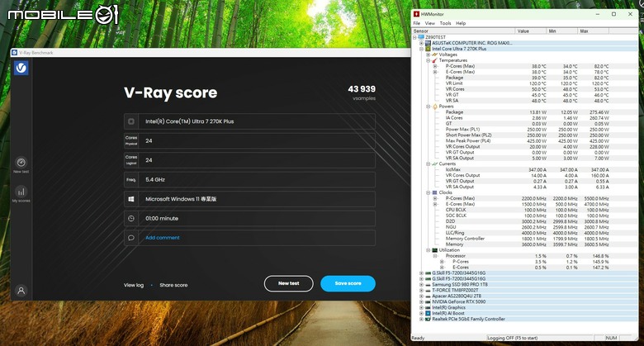The height and width of the screenshot is (346, 644).
Task: Collapse the Temperatures section
Action: coord(428,60)
